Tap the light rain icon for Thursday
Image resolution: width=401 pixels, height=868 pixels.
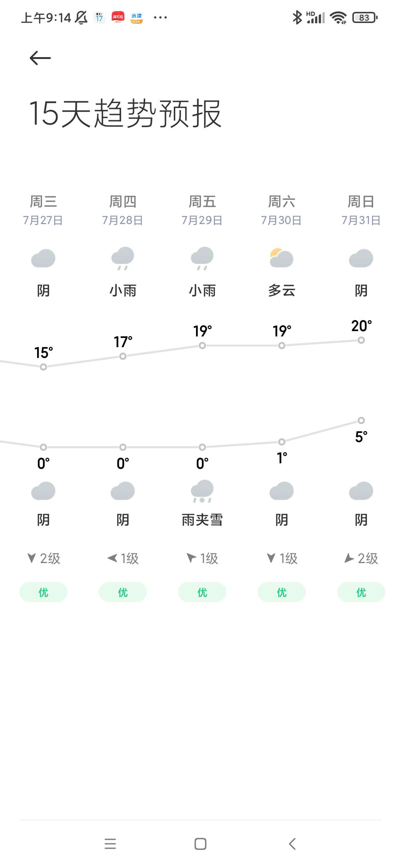pos(123,258)
